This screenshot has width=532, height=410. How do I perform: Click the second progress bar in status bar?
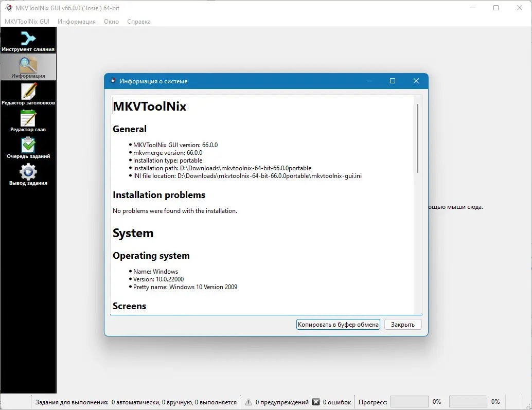(468, 402)
